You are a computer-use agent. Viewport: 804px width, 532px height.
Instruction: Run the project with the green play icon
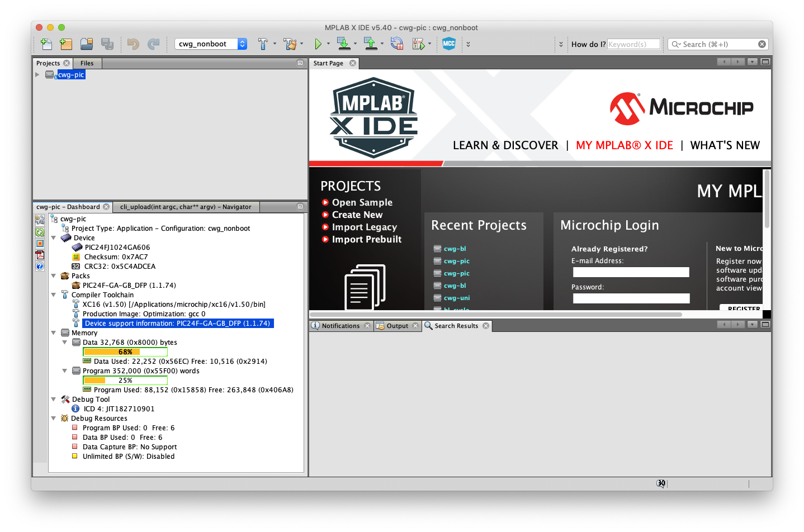pyautogui.click(x=318, y=44)
